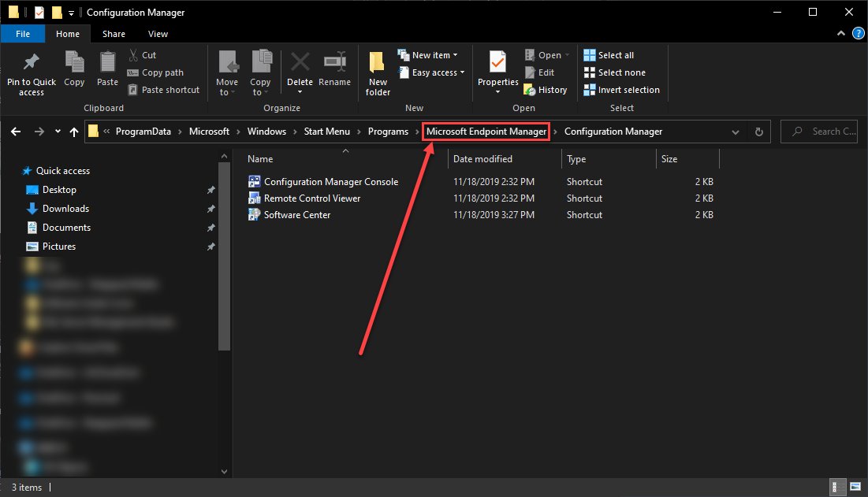
Task: Select the Delete icon
Action: 300,69
